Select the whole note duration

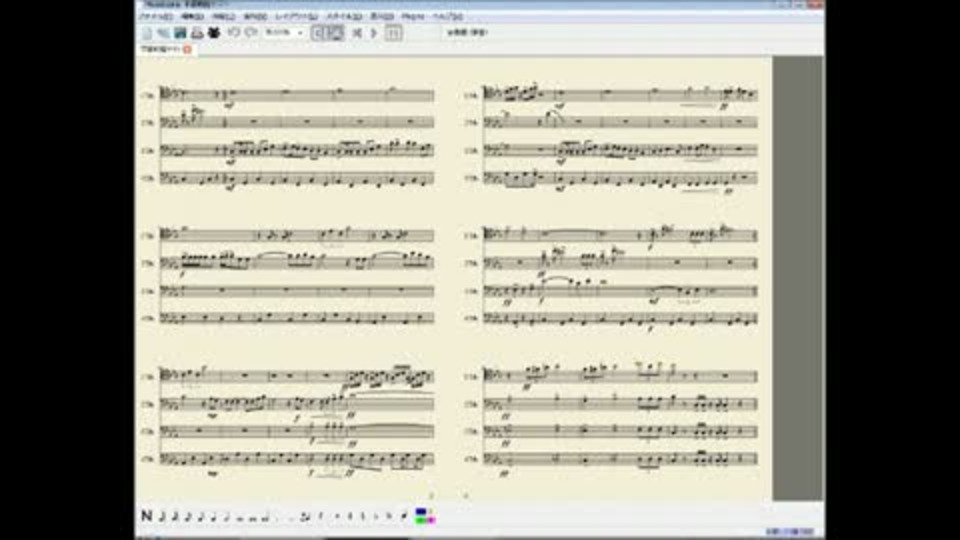click(240, 519)
